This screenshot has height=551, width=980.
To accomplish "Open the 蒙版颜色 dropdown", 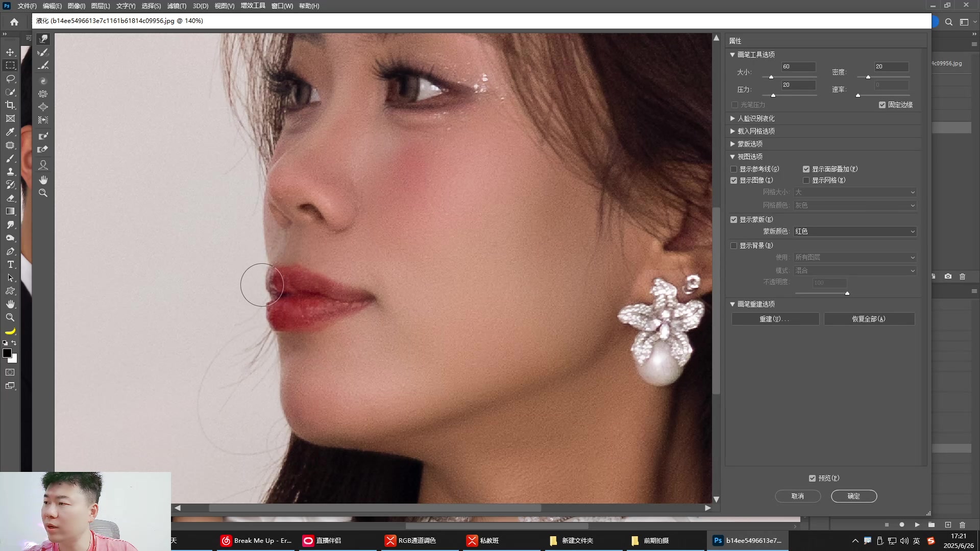I will (x=855, y=232).
